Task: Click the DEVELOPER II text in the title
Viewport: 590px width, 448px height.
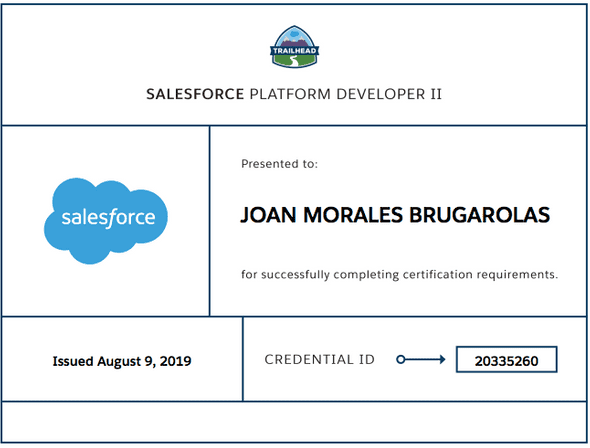Action: pyautogui.click(x=389, y=94)
